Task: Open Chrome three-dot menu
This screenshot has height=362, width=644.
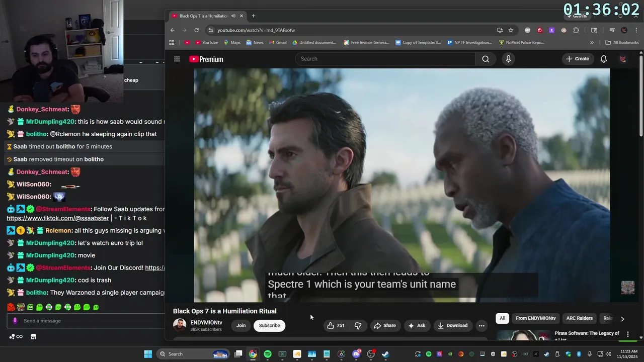Action: pos(636,30)
